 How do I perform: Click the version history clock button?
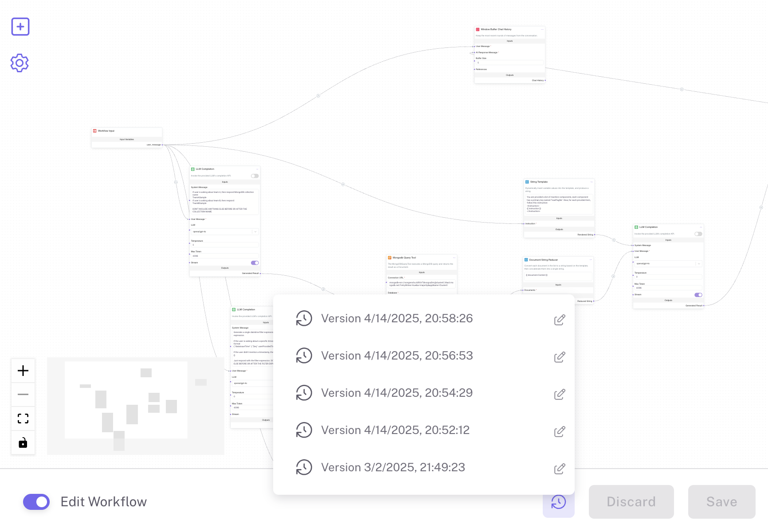[x=558, y=502]
